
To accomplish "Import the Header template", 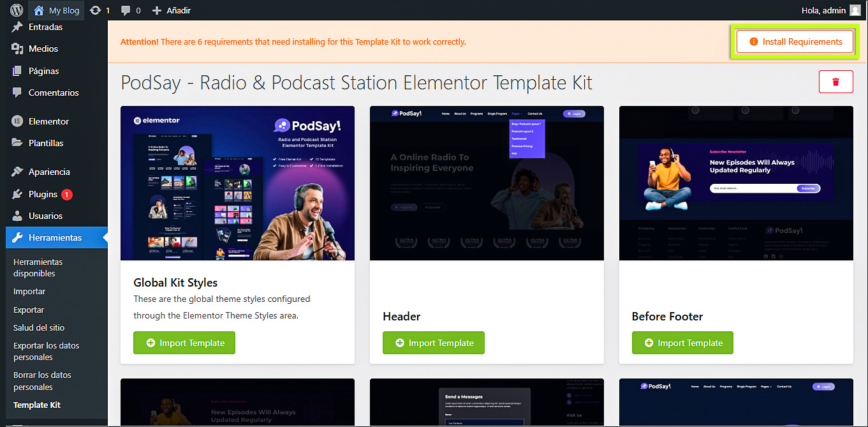I will click(434, 343).
